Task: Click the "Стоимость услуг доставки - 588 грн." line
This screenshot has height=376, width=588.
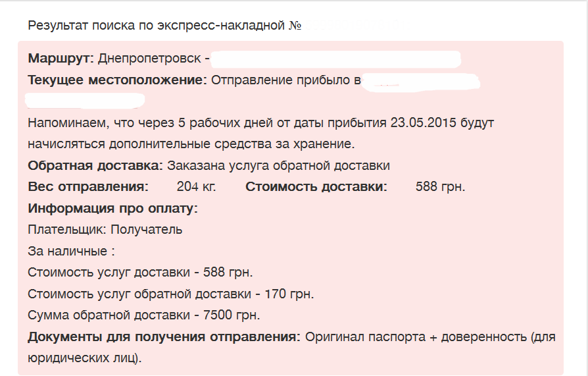Action: click(140, 272)
